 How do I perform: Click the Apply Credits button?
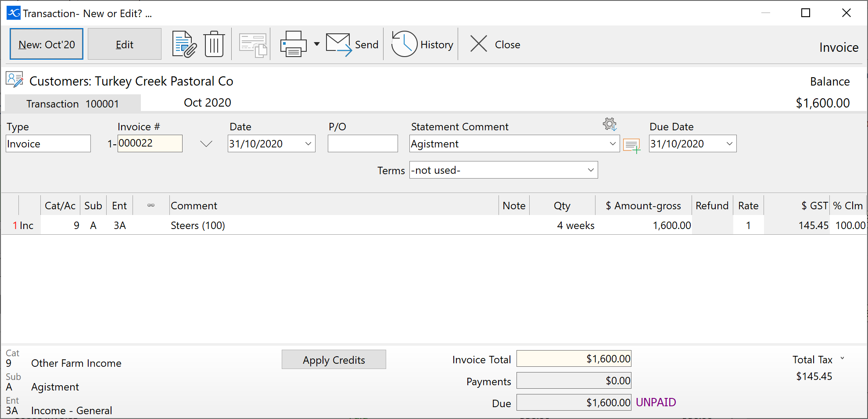coord(334,359)
